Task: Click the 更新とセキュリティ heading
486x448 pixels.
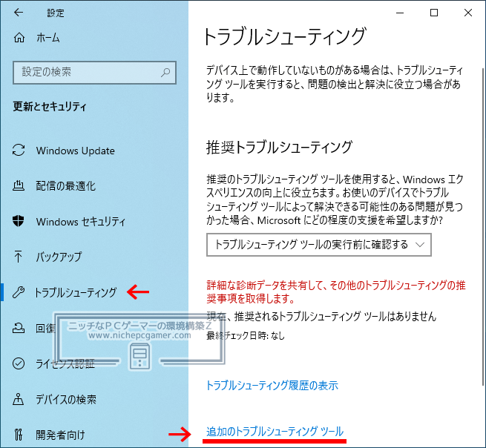Action: 50,107
